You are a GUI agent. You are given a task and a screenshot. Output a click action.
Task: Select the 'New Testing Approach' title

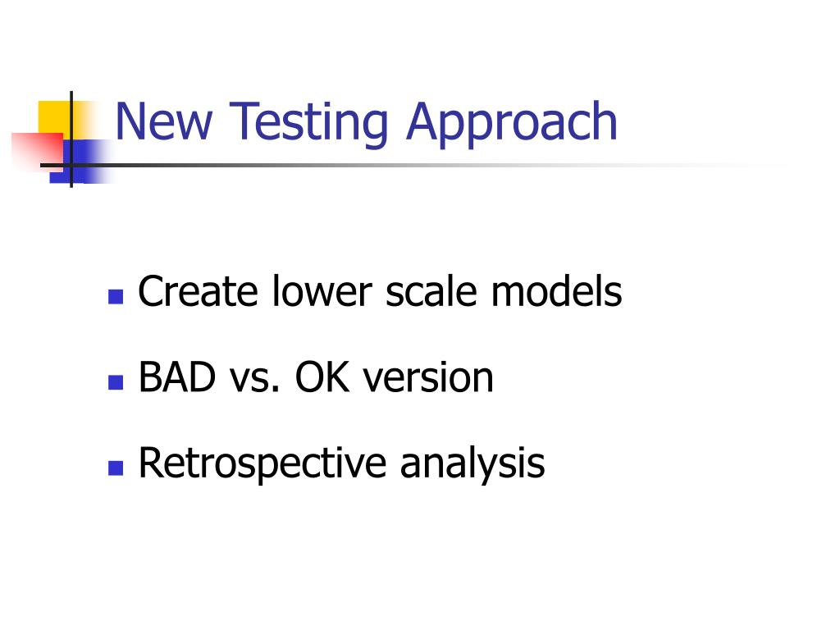(x=367, y=123)
